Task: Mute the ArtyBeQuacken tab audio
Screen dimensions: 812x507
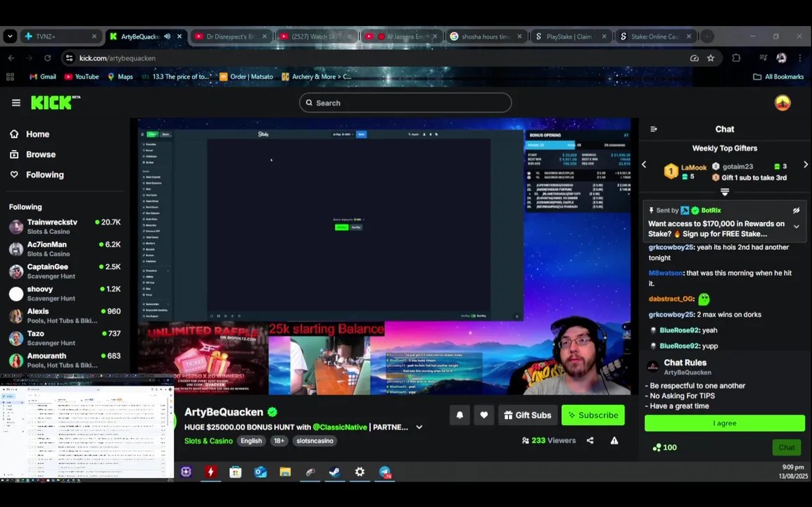Action: tap(167, 37)
